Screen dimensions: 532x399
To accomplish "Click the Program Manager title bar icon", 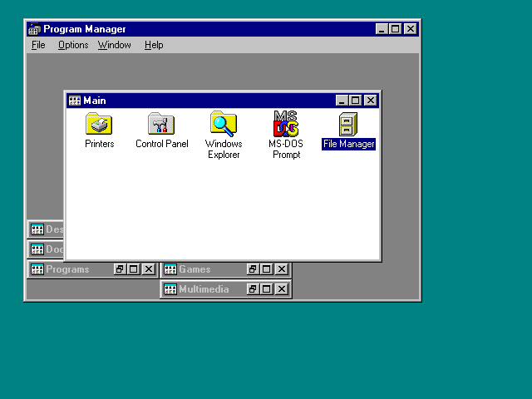I will click(34, 29).
